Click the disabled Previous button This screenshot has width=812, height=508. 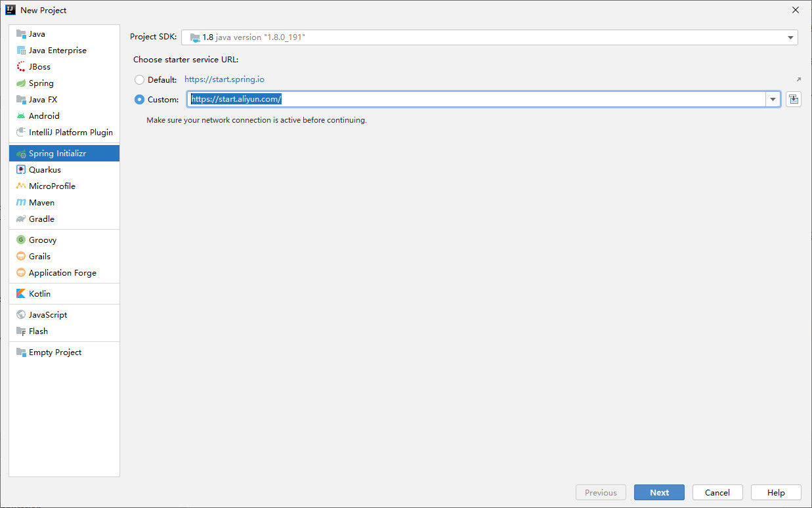click(x=601, y=492)
